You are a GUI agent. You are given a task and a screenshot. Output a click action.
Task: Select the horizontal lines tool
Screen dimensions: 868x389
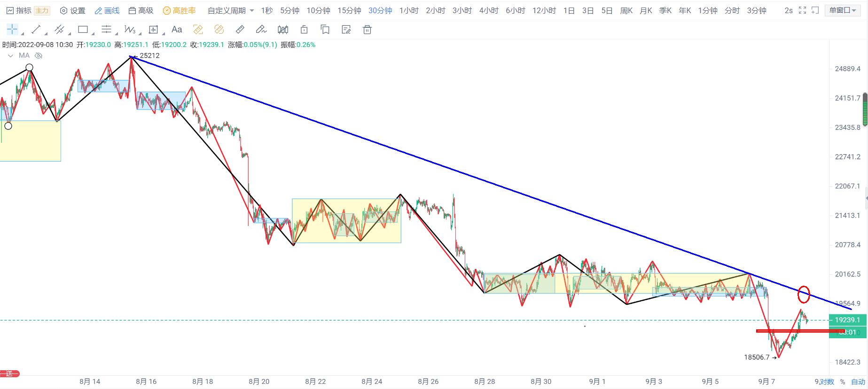[x=106, y=30]
